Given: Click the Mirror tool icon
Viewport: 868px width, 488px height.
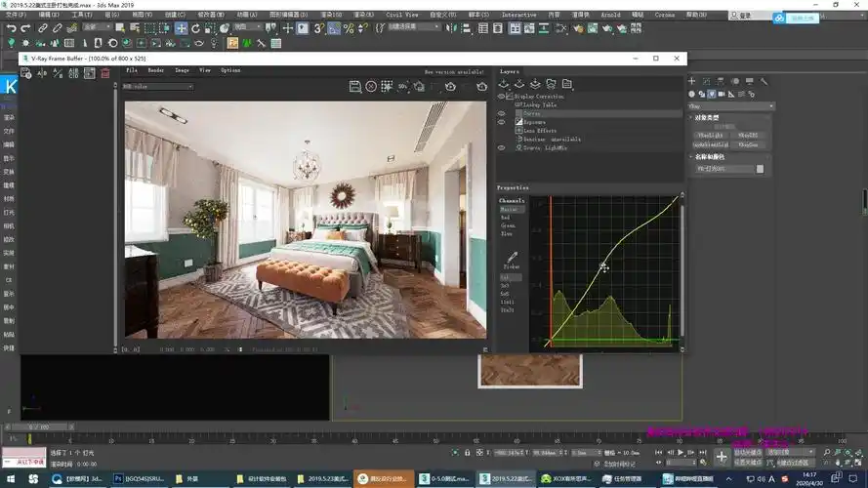Looking at the screenshot, I should pos(451,27).
